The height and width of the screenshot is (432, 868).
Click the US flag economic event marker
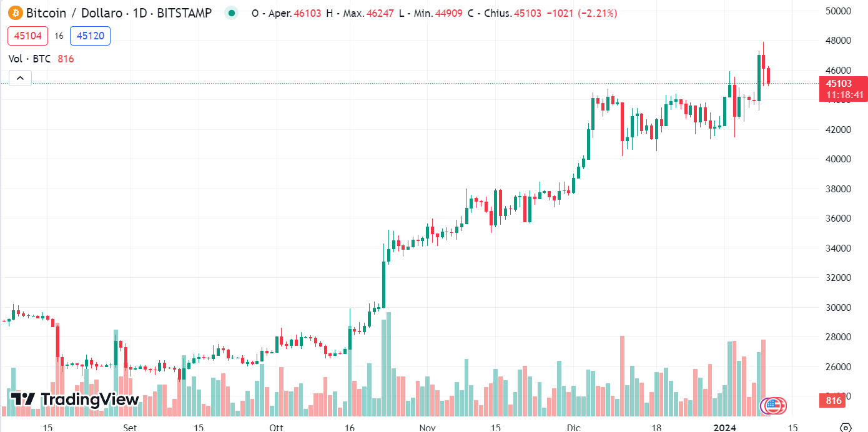coord(774,406)
